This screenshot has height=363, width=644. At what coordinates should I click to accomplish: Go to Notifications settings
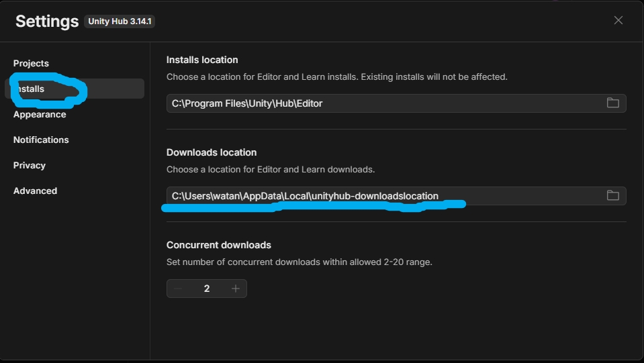pos(41,140)
